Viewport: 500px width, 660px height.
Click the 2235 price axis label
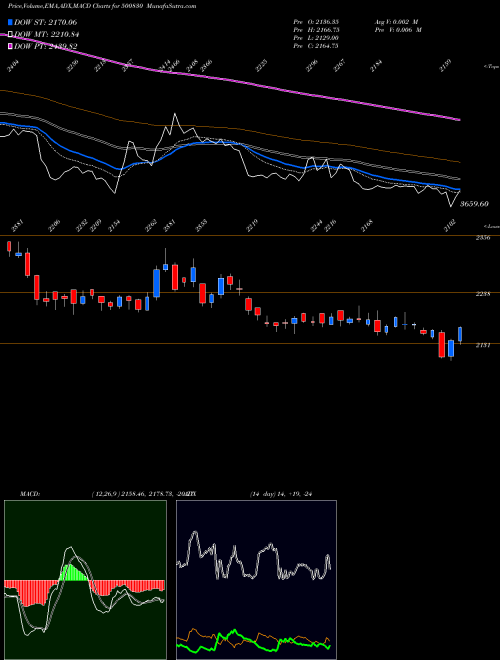482,294
